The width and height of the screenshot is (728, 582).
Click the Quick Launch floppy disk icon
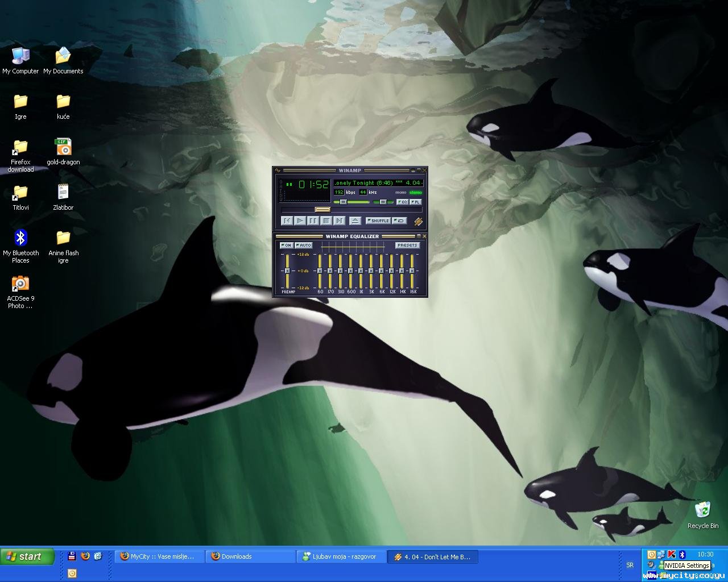coord(72,556)
